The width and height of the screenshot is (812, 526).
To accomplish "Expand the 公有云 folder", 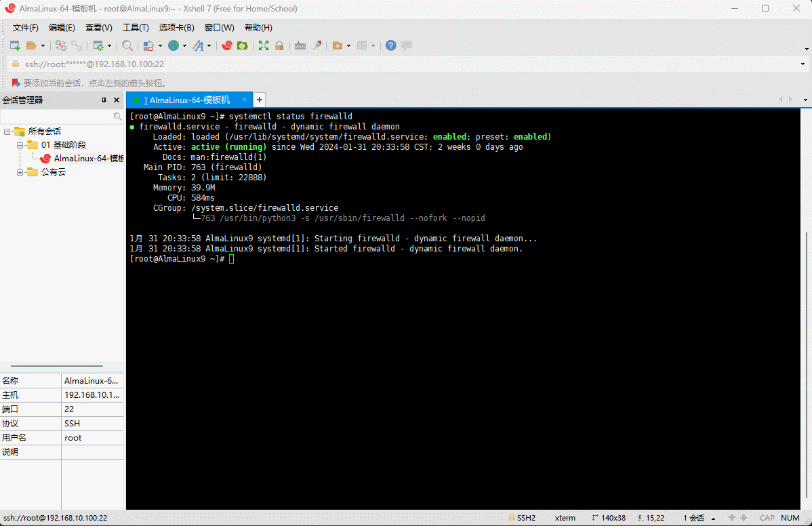I will tap(20, 172).
